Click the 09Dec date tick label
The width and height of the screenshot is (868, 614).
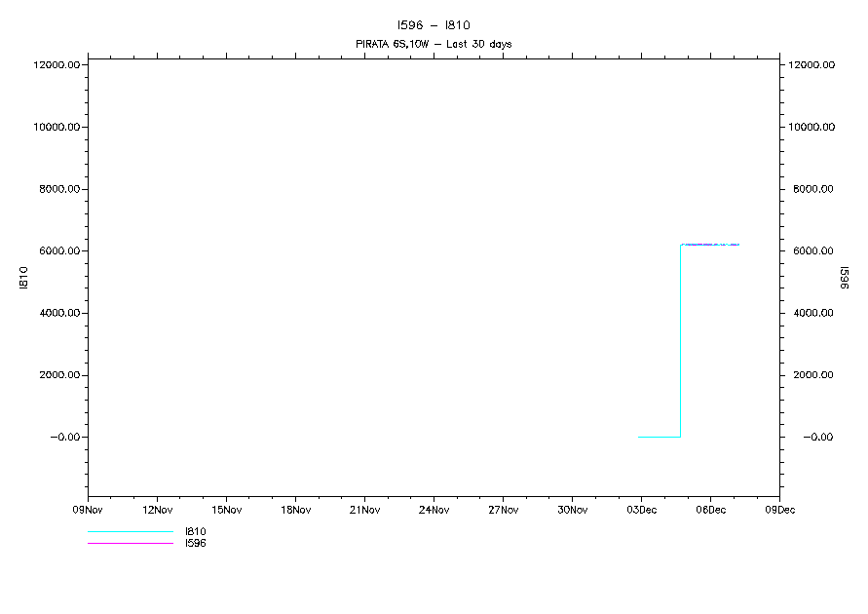pyautogui.click(x=779, y=510)
